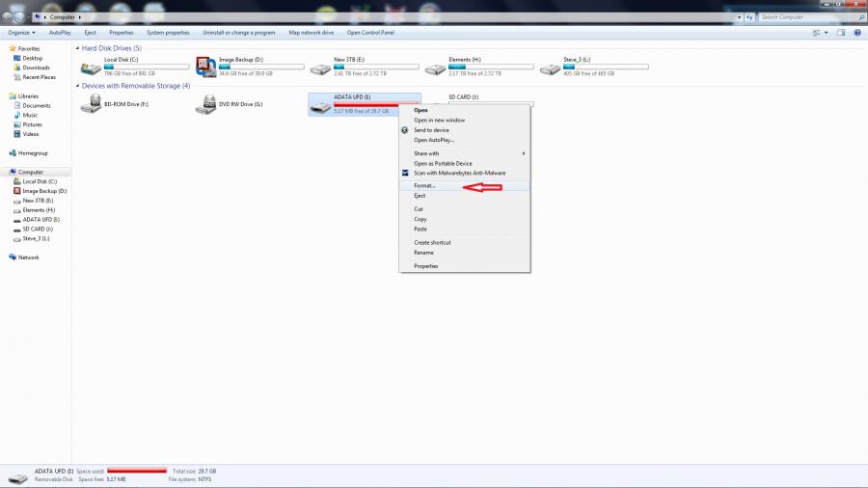This screenshot has height=488, width=868.
Task: Select the ADATA UFD (I:) drive icon
Action: tap(320, 107)
